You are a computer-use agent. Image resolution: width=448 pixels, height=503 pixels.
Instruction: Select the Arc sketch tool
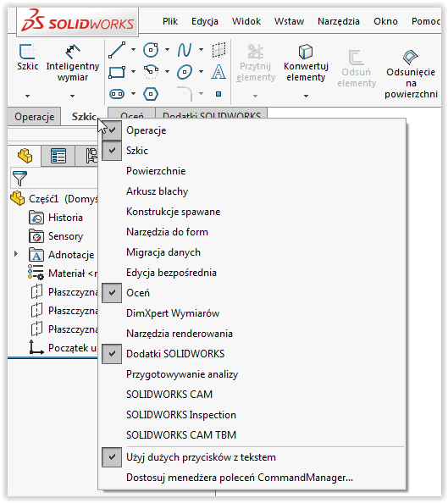point(151,72)
